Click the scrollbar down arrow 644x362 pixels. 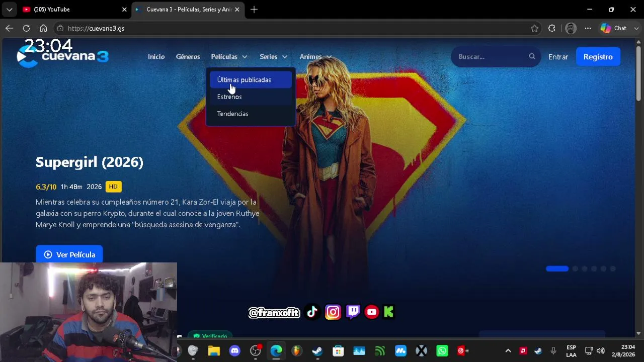638,333
